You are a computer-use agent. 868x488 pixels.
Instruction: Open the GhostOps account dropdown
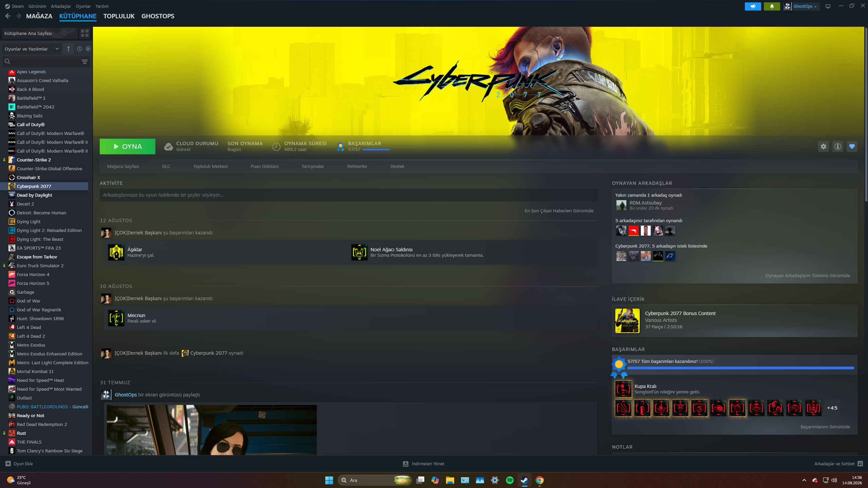click(805, 6)
